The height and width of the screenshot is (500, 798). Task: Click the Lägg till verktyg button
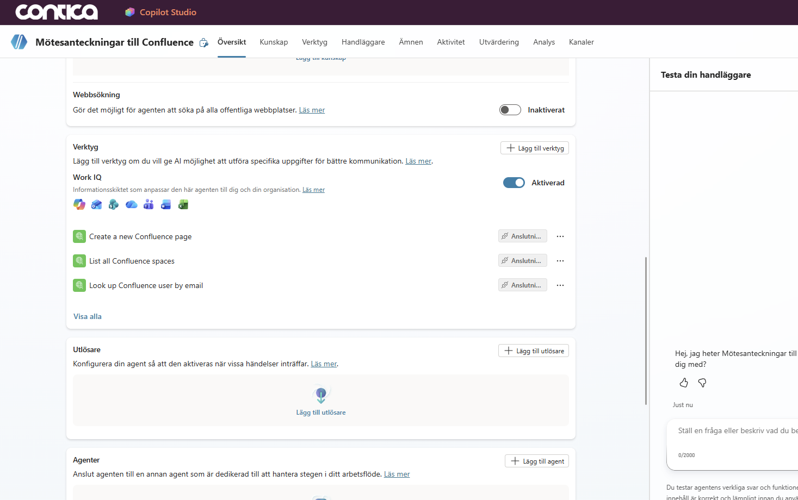pyautogui.click(x=534, y=148)
